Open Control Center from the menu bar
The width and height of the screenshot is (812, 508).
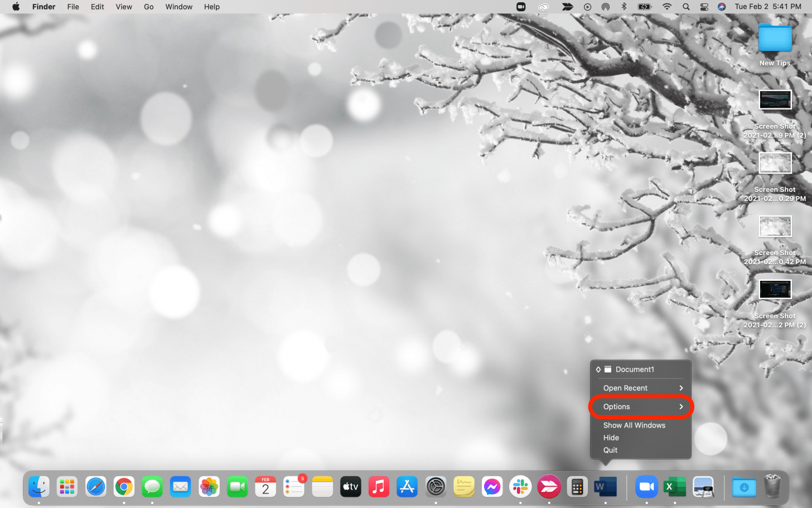coord(704,7)
